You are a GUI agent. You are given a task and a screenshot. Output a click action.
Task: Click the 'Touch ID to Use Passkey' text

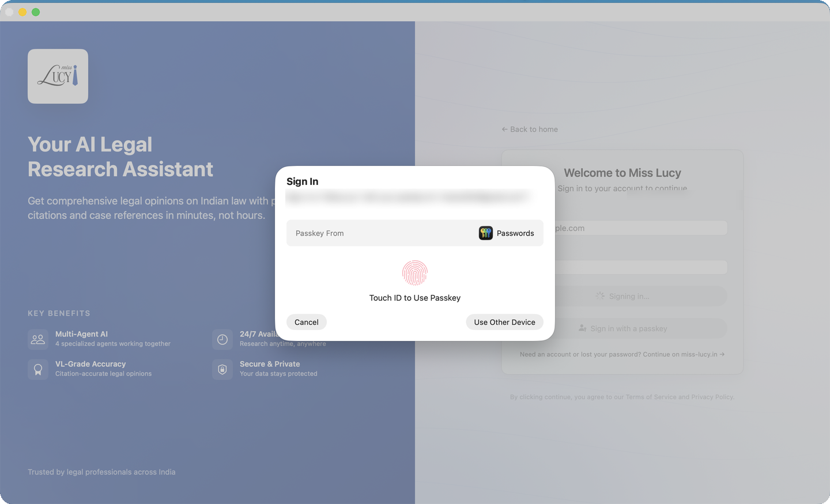[415, 298]
